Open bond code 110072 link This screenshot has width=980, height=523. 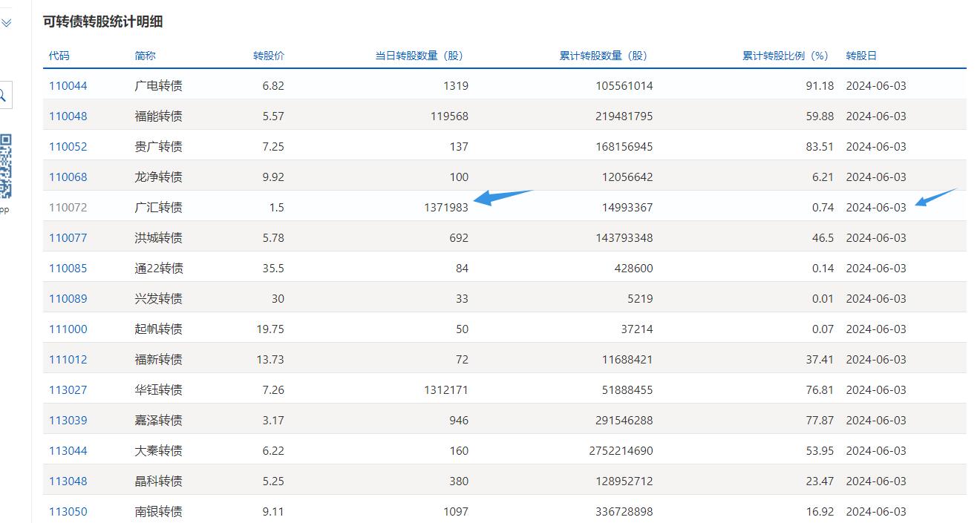tap(68, 208)
